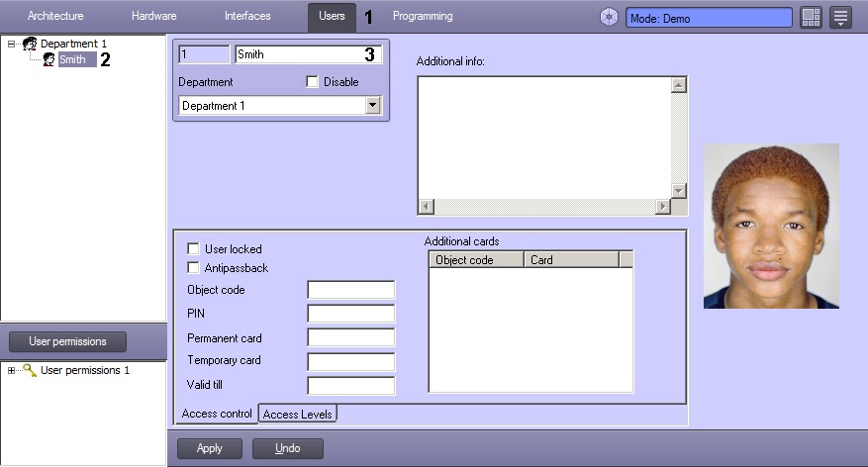
Task: Open the Mode: Demo field
Action: click(709, 18)
